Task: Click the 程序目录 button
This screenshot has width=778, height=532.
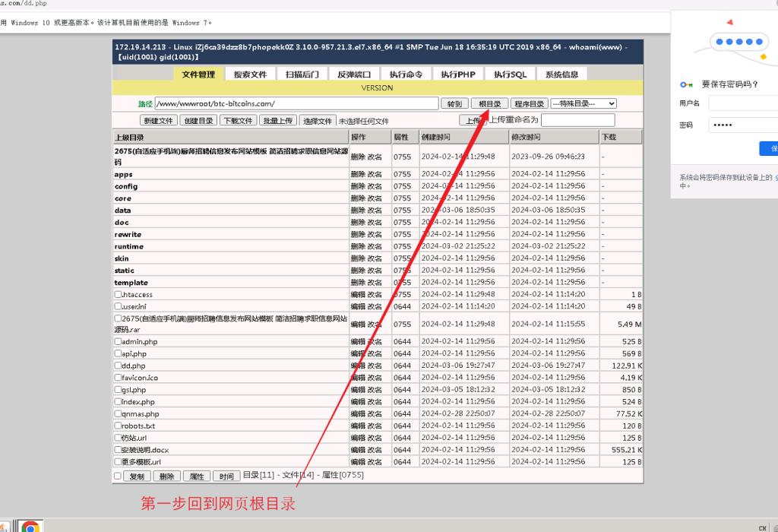Action: tap(529, 104)
